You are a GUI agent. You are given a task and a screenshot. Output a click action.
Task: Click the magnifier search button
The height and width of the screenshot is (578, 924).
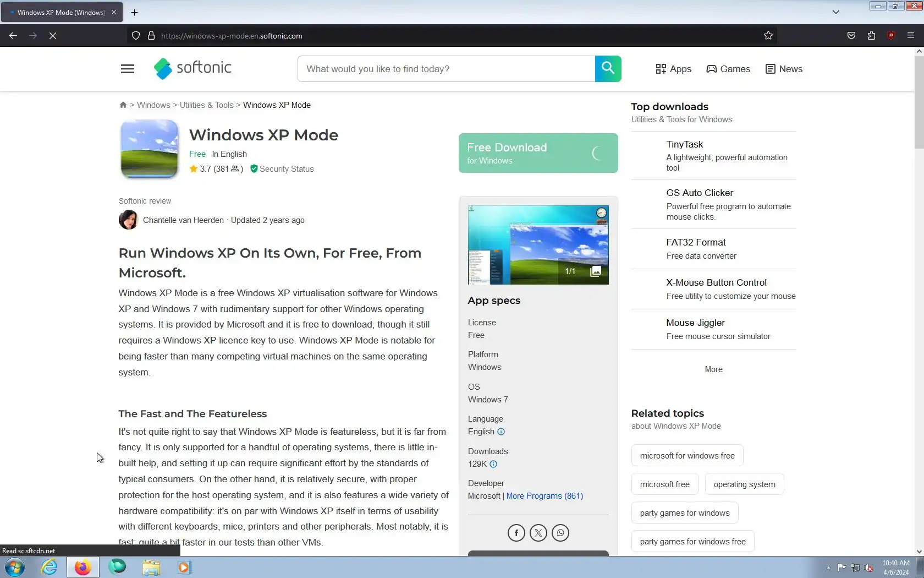coord(608,68)
